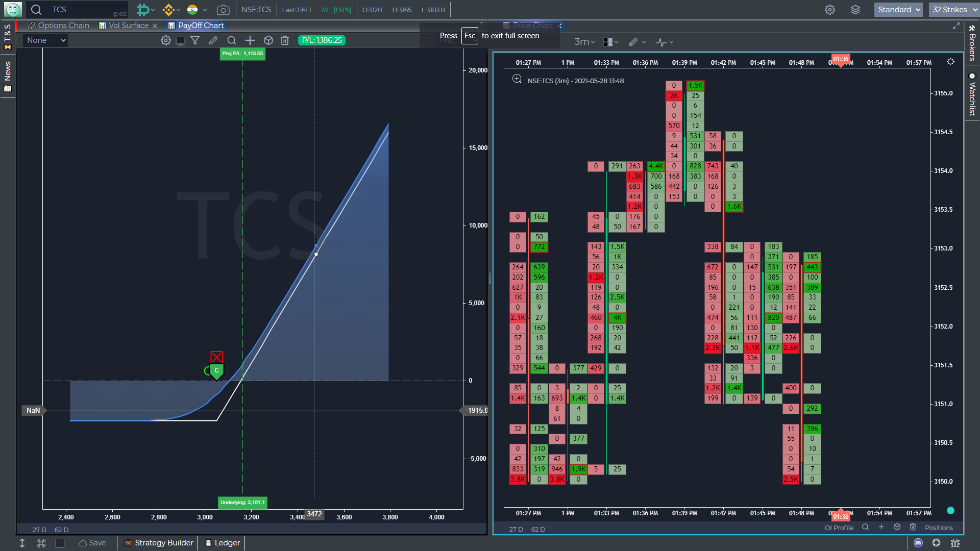Select the filter icon on the PayOff toolbar
Viewport: 980px width, 551px height.
[195, 40]
